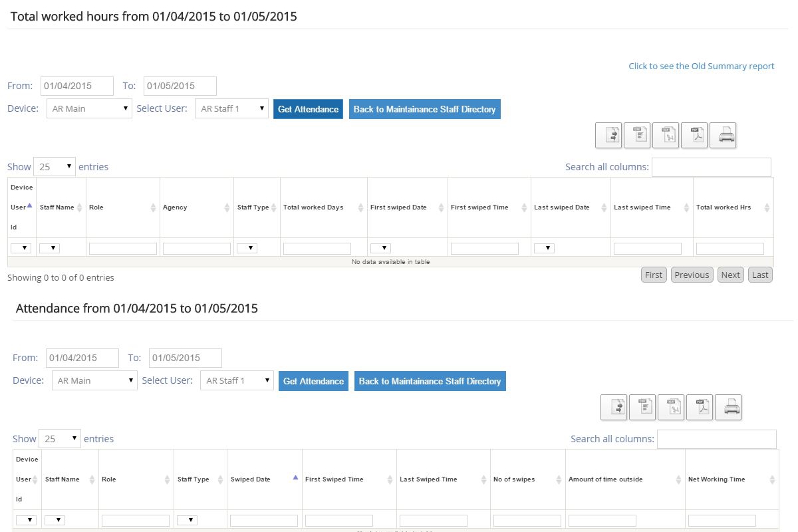798x532 pixels.
Task: Sort top table by Total worked Days column
Action: pos(323,207)
